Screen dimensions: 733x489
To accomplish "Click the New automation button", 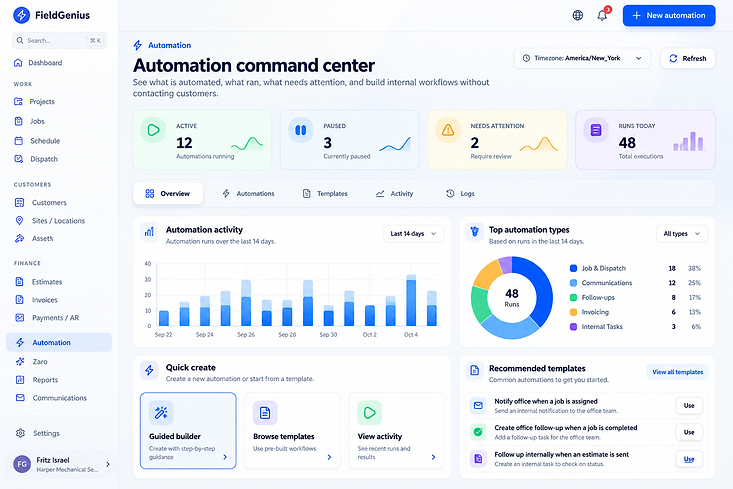I will point(669,15).
